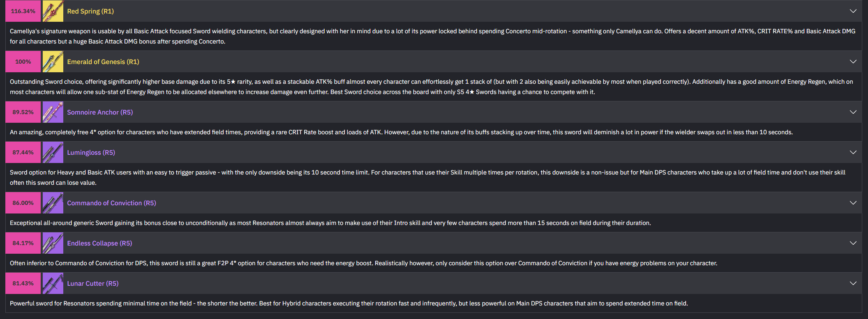868x319 pixels.
Task: Click the Red Spring sword icon
Action: [53, 11]
